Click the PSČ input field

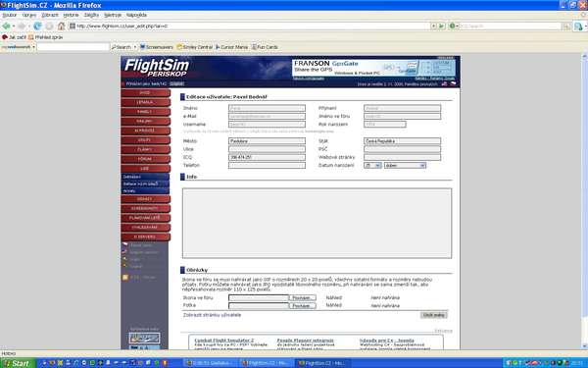[402, 149]
